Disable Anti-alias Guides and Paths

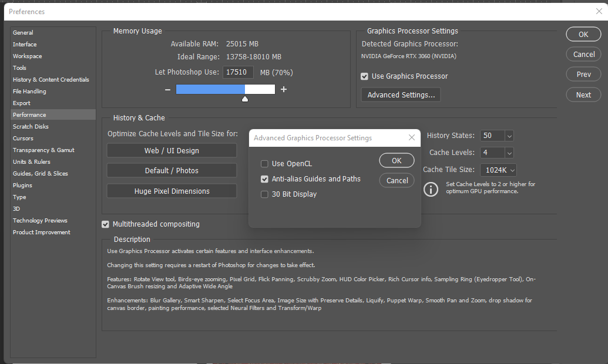click(264, 179)
